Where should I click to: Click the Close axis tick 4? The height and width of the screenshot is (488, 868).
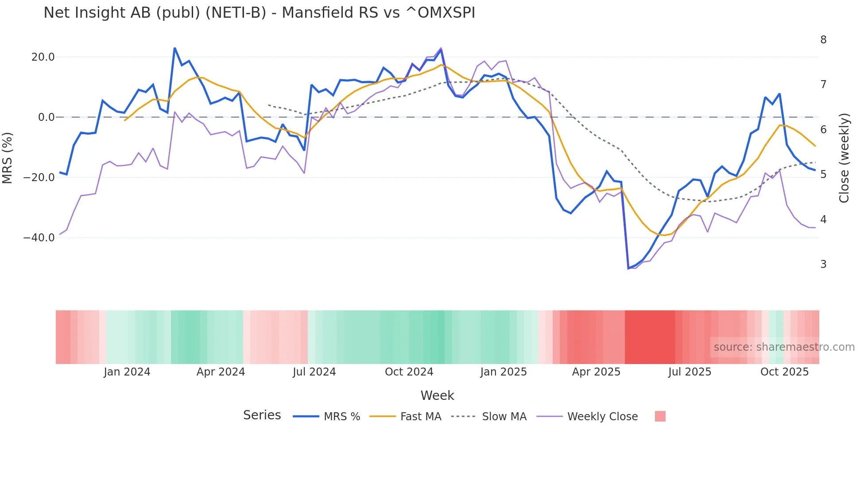823,220
